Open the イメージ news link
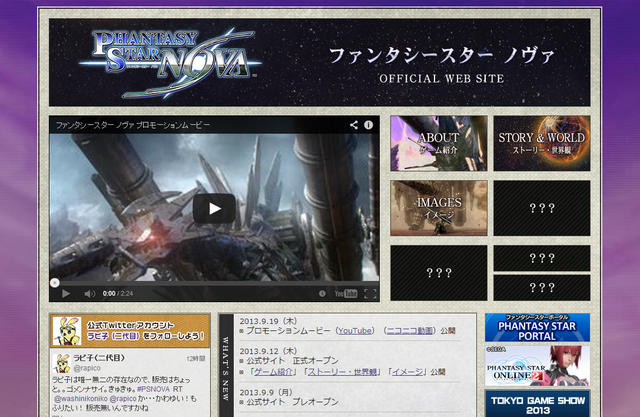640x417 pixels. (x=407, y=372)
